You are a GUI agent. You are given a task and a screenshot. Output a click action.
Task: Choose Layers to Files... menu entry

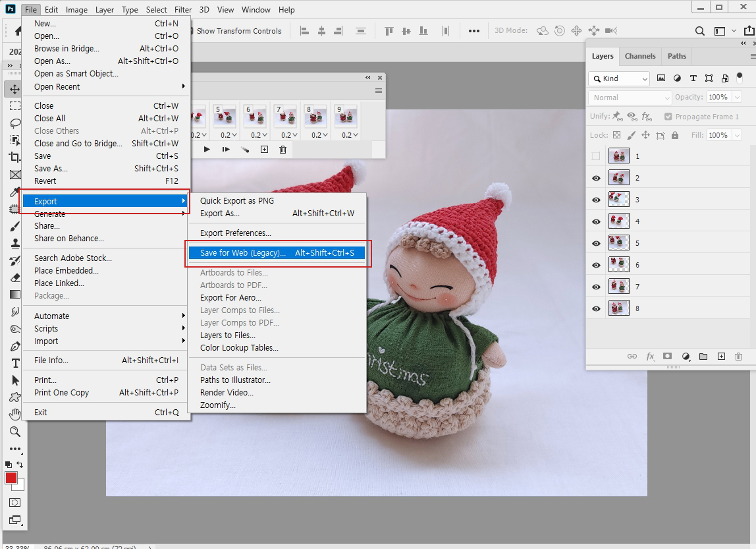(x=277, y=335)
